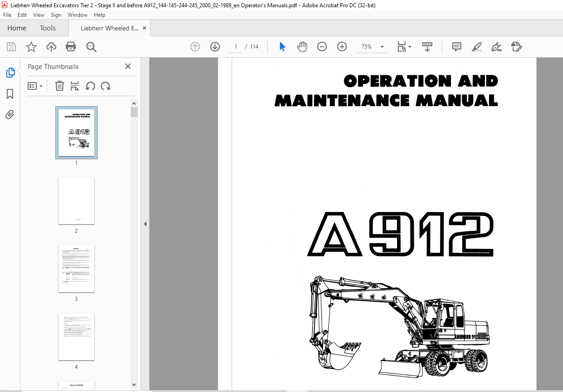This screenshot has height=392, width=563.
Task: Click the thumbnails panel scrollbar thumb
Action: [134, 112]
